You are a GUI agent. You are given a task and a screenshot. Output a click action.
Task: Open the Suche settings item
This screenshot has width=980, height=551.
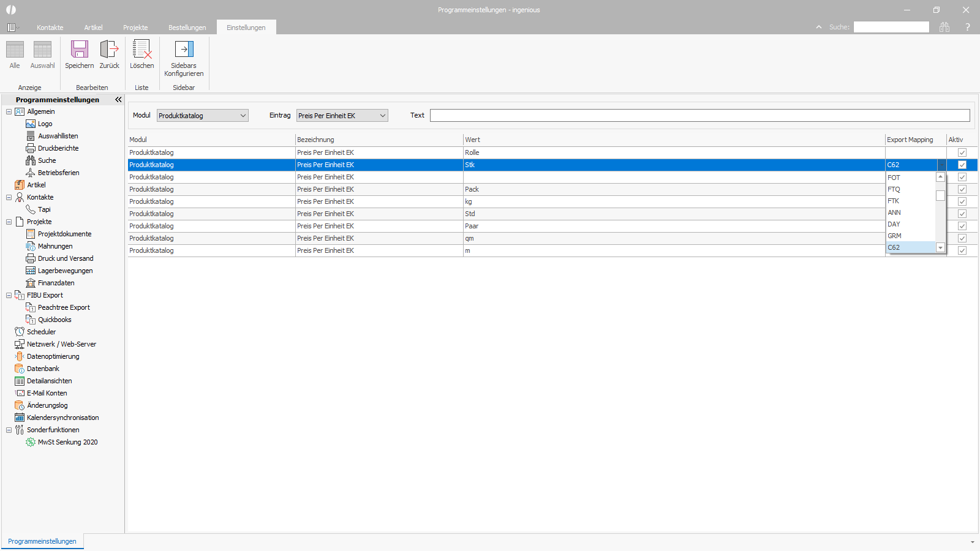(47, 160)
